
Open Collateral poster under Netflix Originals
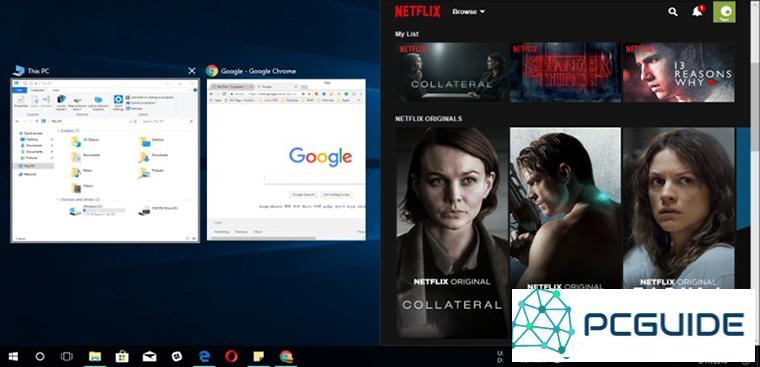pyautogui.click(x=451, y=232)
